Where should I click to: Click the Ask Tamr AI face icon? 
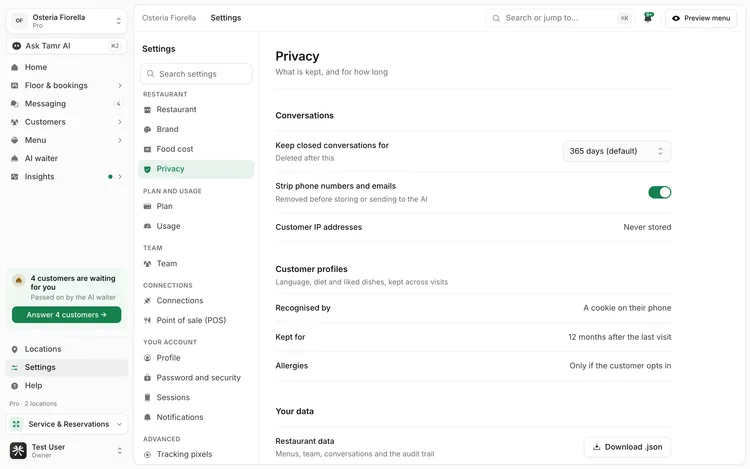[17, 46]
